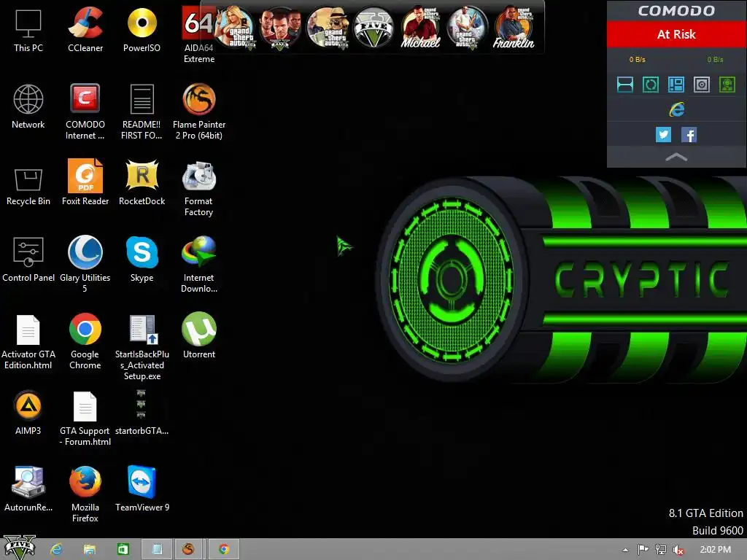Open Internet Explorer from the taskbar
This screenshot has width=747, height=560.
pos(57,550)
